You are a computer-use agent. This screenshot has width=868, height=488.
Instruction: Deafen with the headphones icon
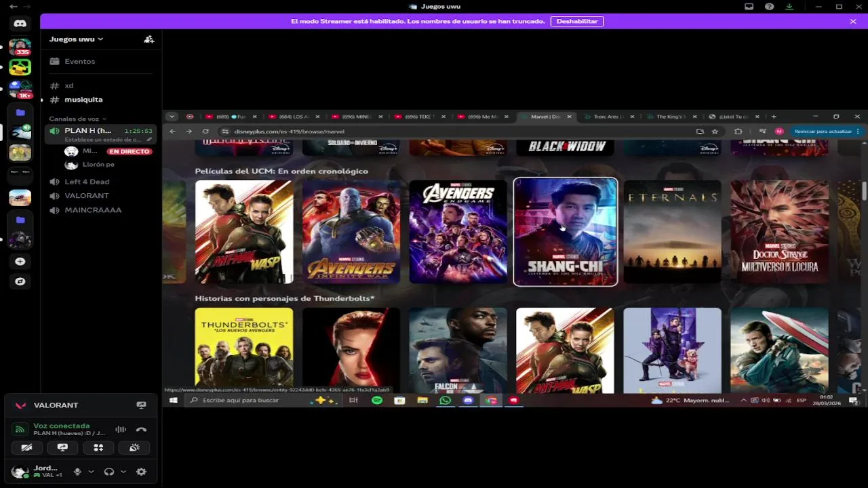pyautogui.click(x=108, y=472)
